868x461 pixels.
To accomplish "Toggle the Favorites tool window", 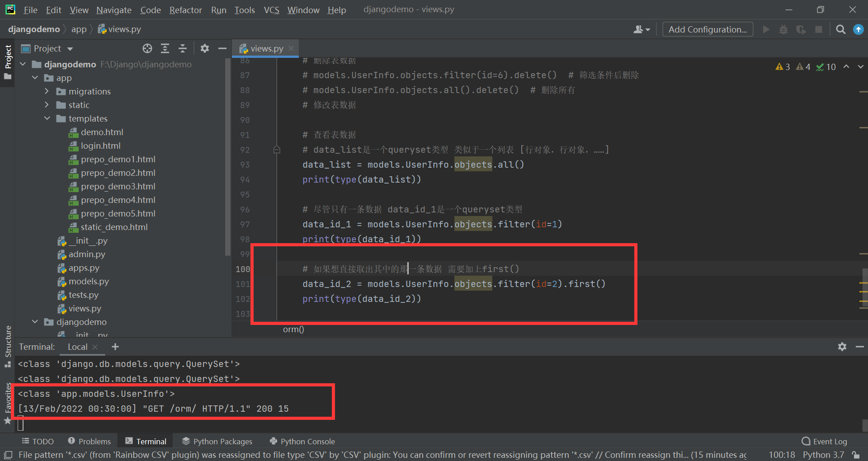I will [8, 398].
